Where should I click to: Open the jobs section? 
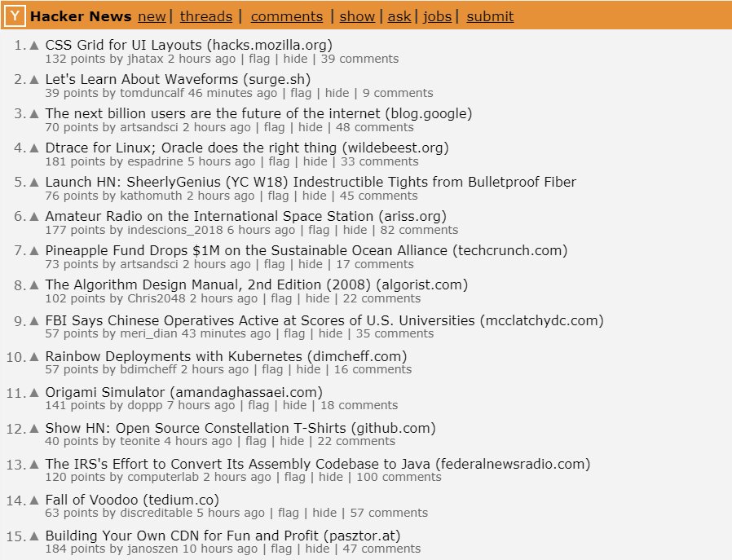click(438, 16)
